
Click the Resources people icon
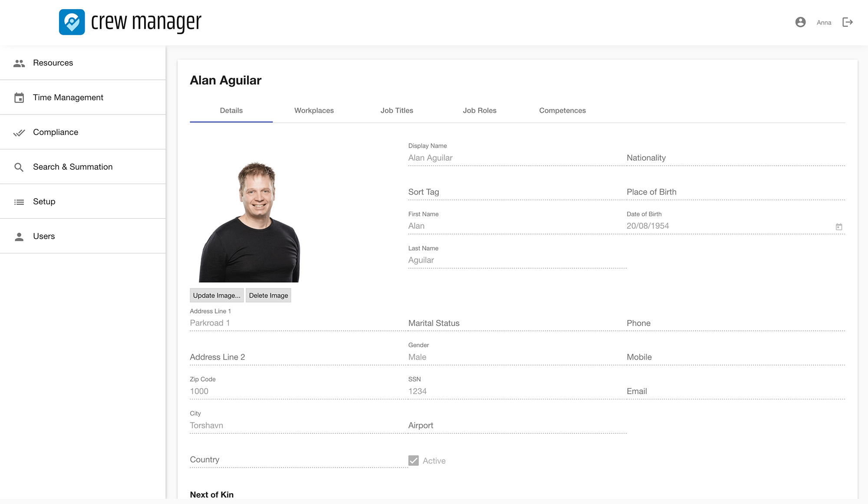(x=19, y=63)
